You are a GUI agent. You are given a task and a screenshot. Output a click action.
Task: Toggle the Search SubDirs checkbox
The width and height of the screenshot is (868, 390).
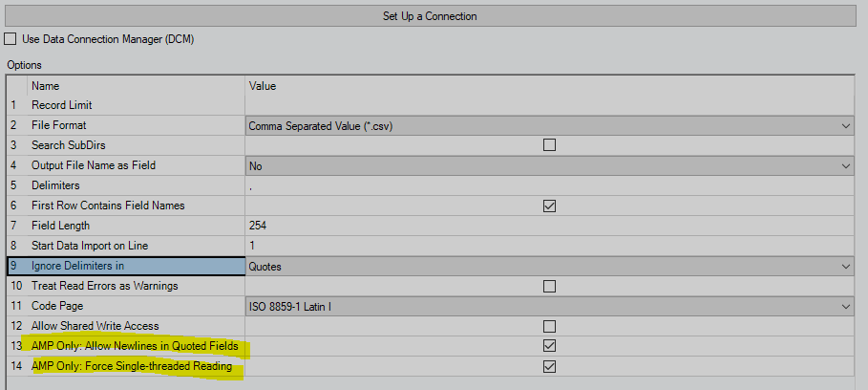(x=548, y=145)
